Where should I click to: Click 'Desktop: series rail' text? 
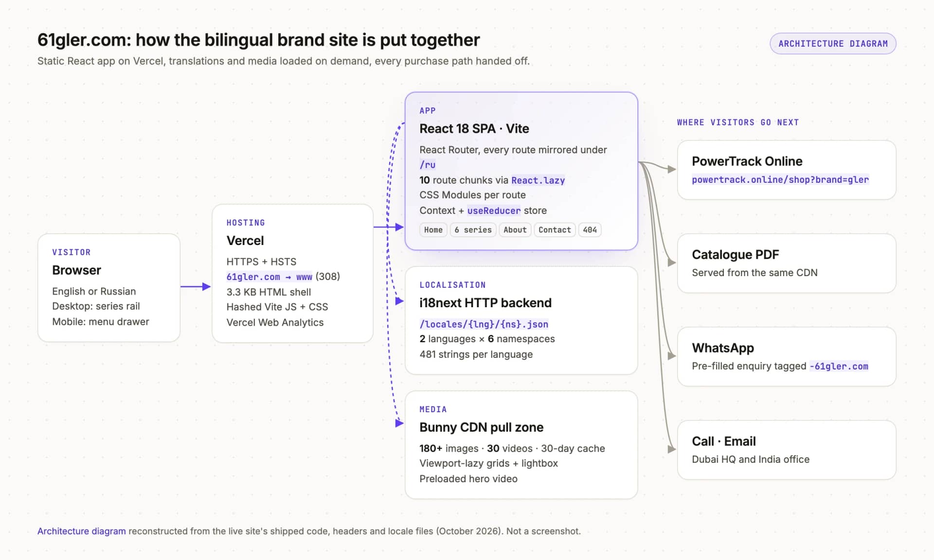click(x=96, y=306)
